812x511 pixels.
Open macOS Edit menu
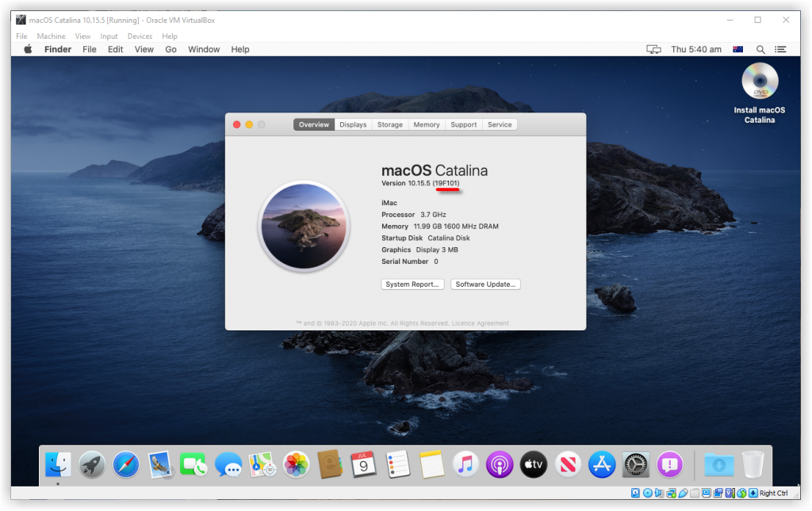[x=116, y=49]
